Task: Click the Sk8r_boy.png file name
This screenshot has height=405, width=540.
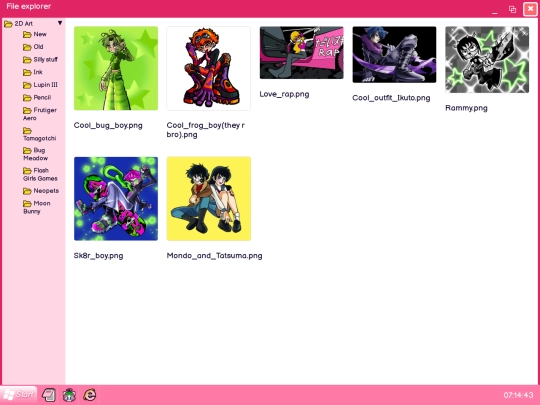Action: [98, 256]
